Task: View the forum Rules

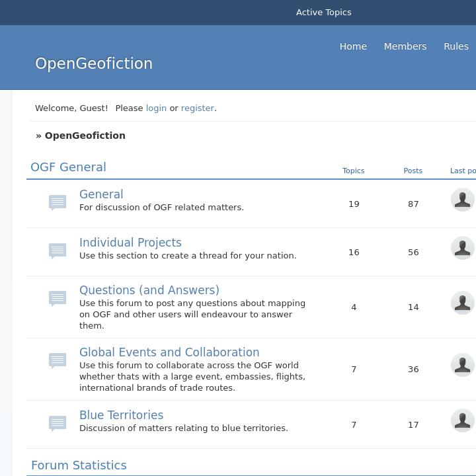Action: point(456,46)
